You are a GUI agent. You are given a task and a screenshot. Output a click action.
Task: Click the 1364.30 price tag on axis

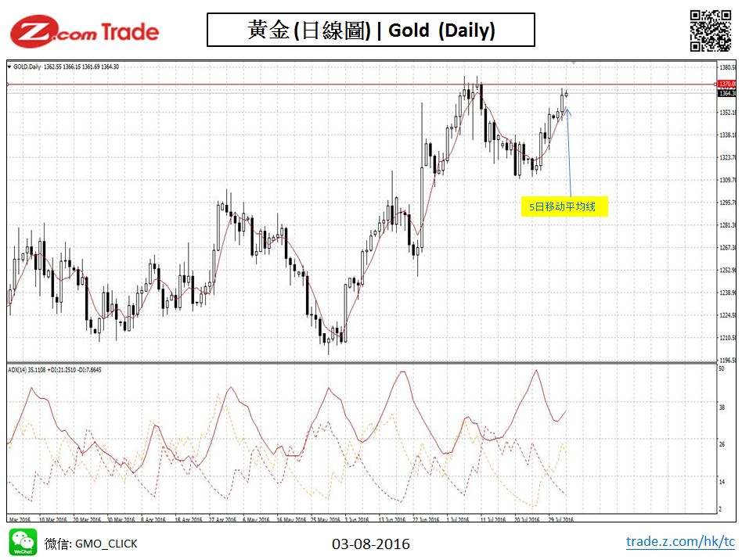[726, 92]
